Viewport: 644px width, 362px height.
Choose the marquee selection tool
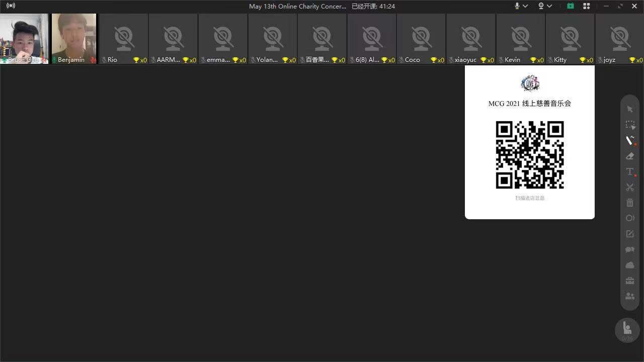pyautogui.click(x=630, y=125)
